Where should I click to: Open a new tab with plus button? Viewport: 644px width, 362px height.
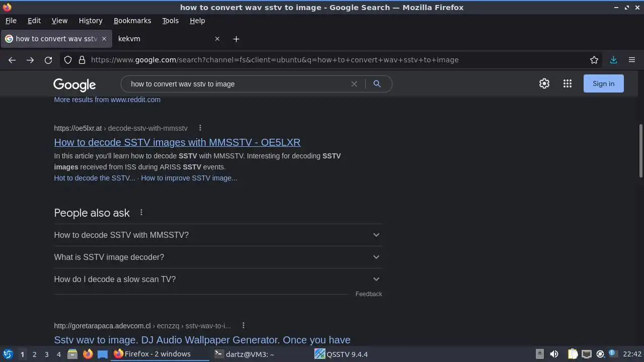click(236, 39)
